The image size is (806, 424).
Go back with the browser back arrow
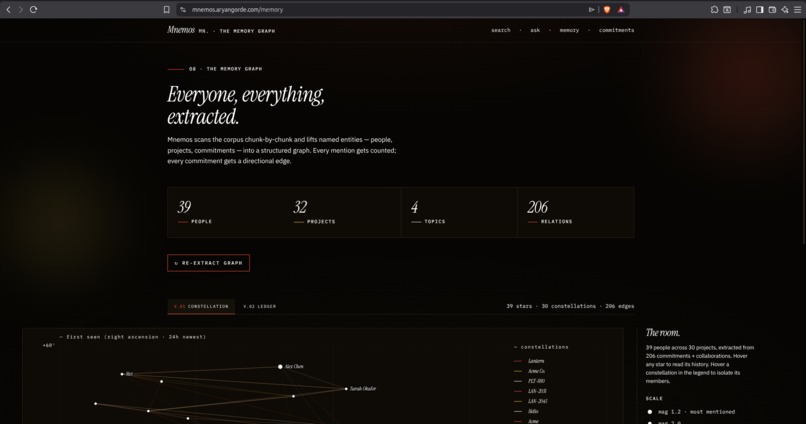tap(8, 9)
